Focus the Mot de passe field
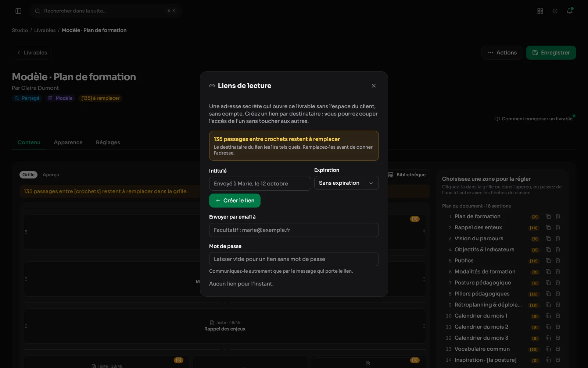588x368 pixels. (294, 259)
